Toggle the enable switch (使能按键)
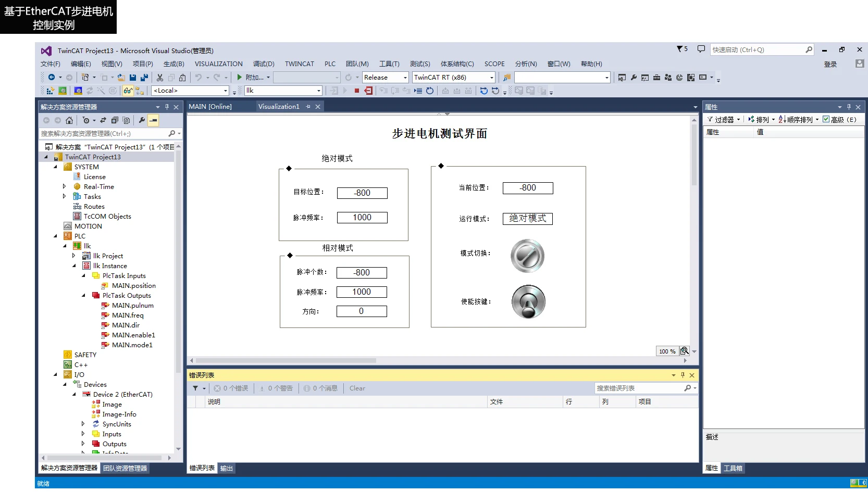 coord(528,301)
